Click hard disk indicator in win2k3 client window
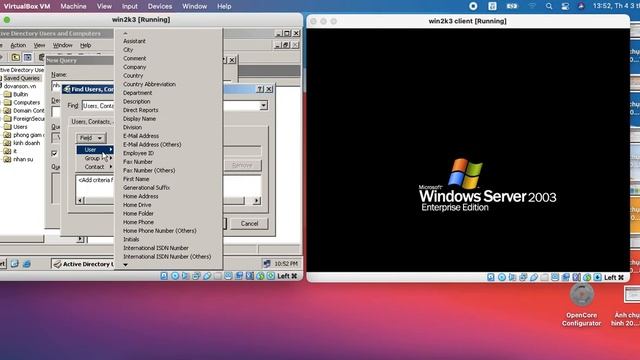Image resolution: width=640 pixels, height=360 pixels. point(491,278)
